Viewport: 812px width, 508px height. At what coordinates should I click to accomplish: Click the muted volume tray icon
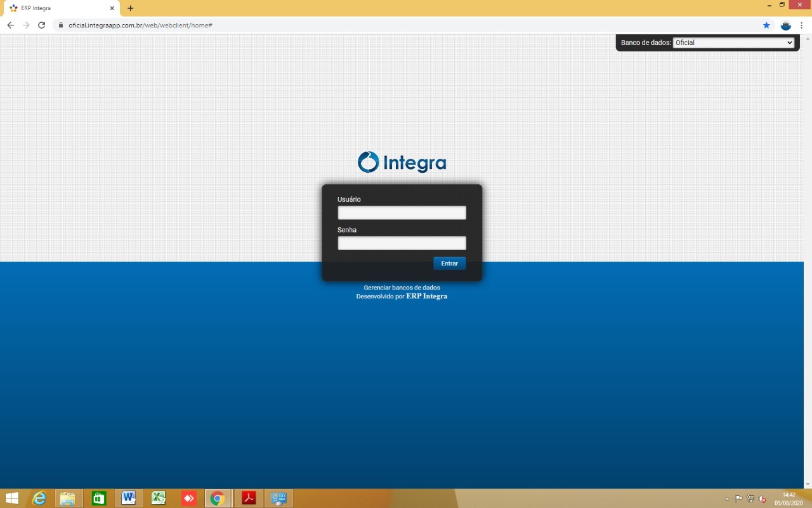(762, 499)
